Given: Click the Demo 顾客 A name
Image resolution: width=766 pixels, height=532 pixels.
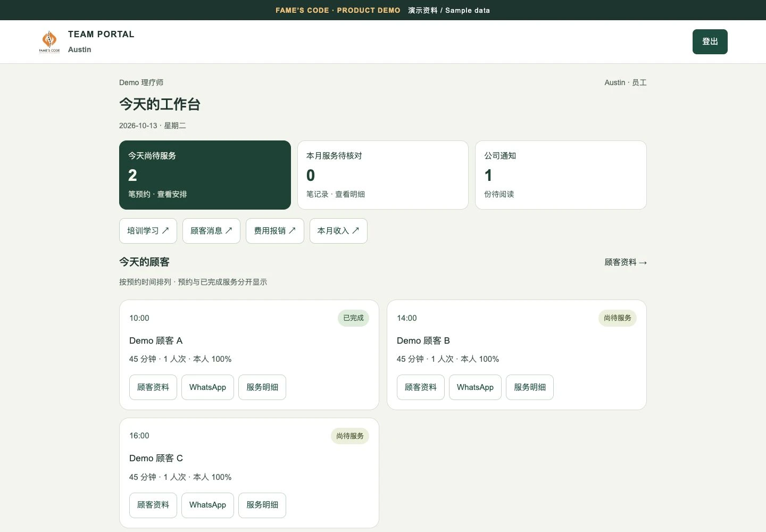Looking at the screenshot, I should (x=156, y=340).
